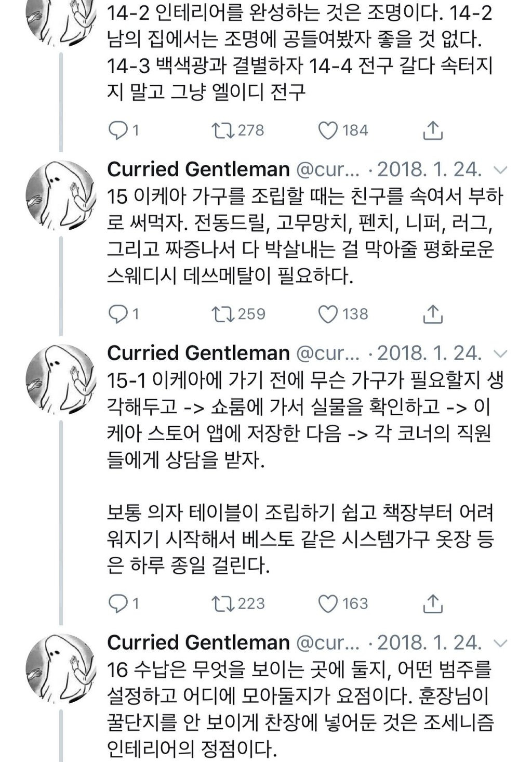Retweet the tweet showing 259 retweets

[223, 313]
